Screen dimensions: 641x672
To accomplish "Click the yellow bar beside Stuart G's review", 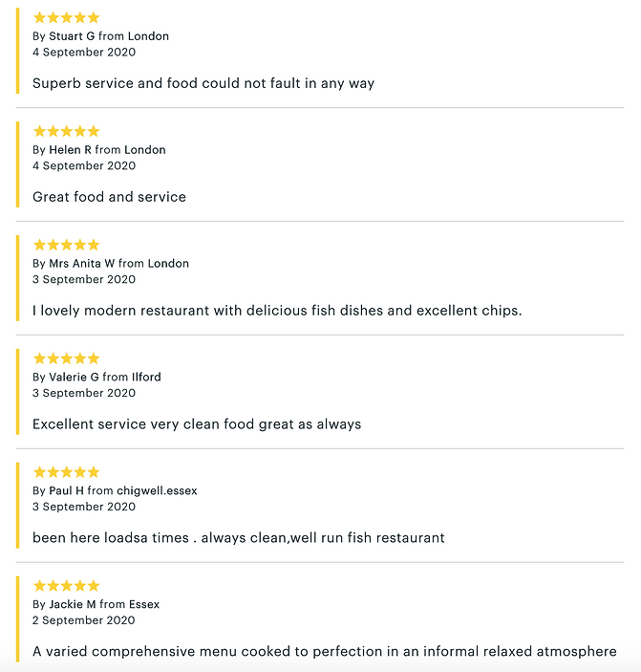I will (x=17, y=51).
